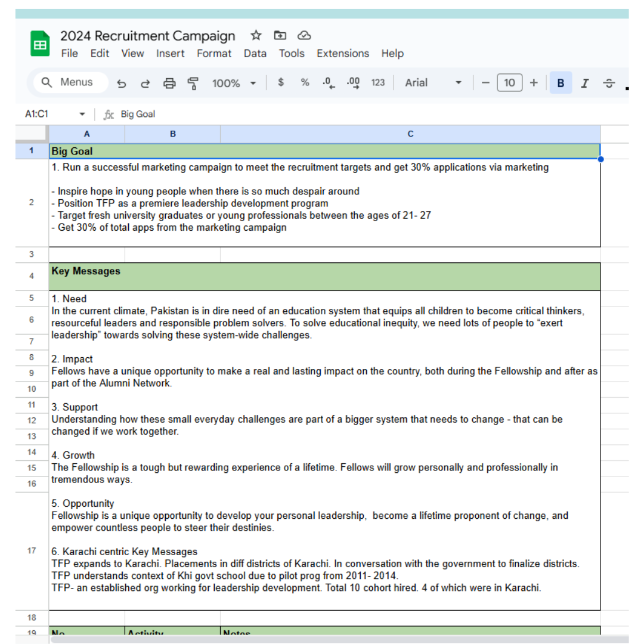The width and height of the screenshot is (644, 644).
Task: Open the Help menu
Action: pos(392,54)
